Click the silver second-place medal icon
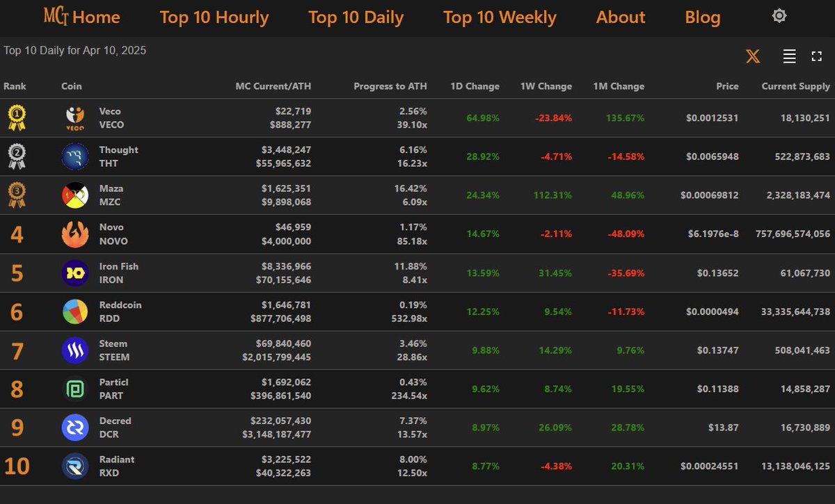Viewport: 835px width, 504px height. pyautogui.click(x=17, y=156)
